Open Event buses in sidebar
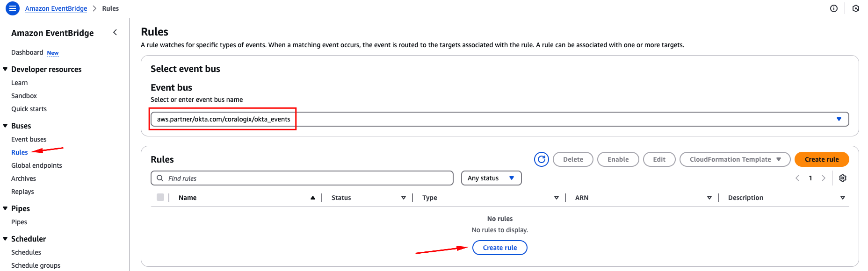Viewport: 868px width, 271px height. 29,139
